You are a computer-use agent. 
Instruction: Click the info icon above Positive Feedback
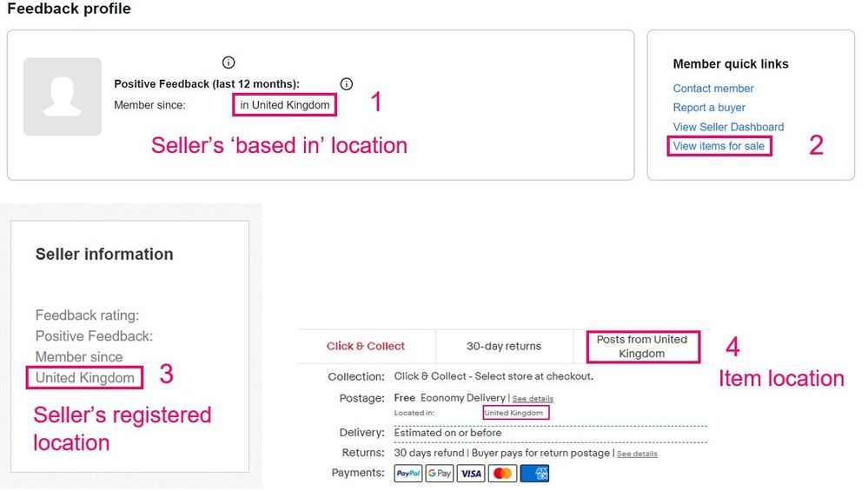(x=229, y=63)
